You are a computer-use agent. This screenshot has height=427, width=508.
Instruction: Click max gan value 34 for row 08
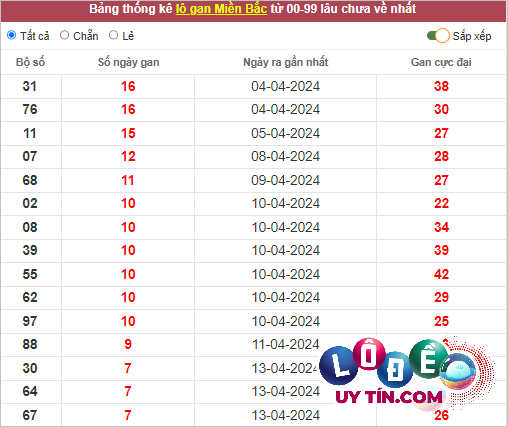tap(441, 227)
